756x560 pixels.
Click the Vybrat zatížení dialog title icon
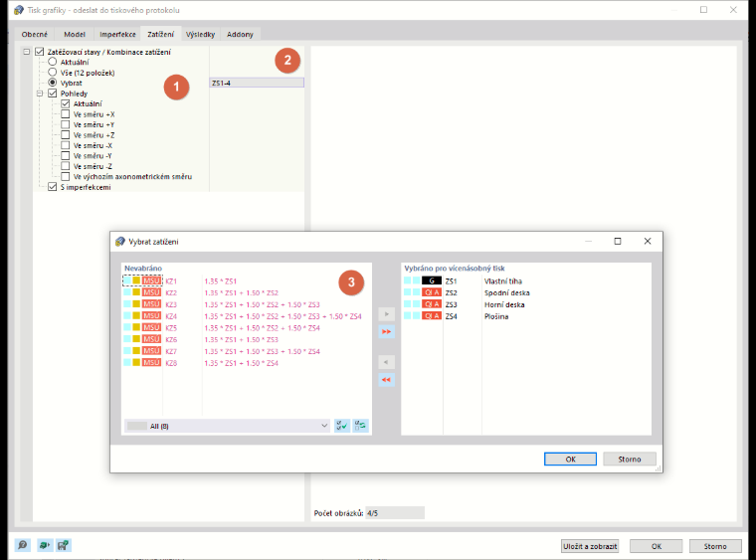coord(120,242)
